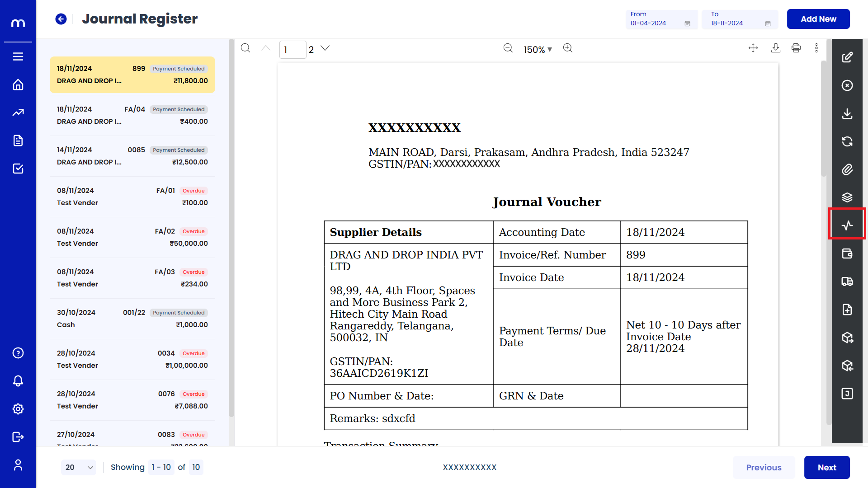The width and height of the screenshot is (868, 488).
Task: Click the wallet payment icon
Action: (847, 253)
